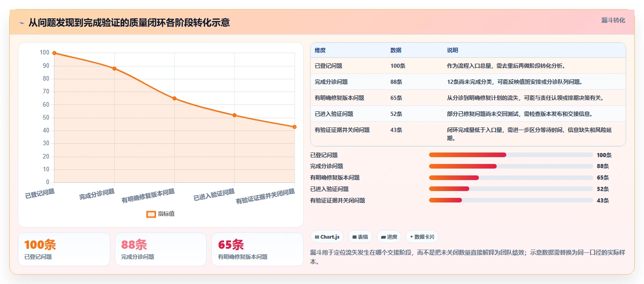The height and width of the screenshot is (284, 644).
Task: Click the 漏斗转化 label in header
Action: click(613, 20)
